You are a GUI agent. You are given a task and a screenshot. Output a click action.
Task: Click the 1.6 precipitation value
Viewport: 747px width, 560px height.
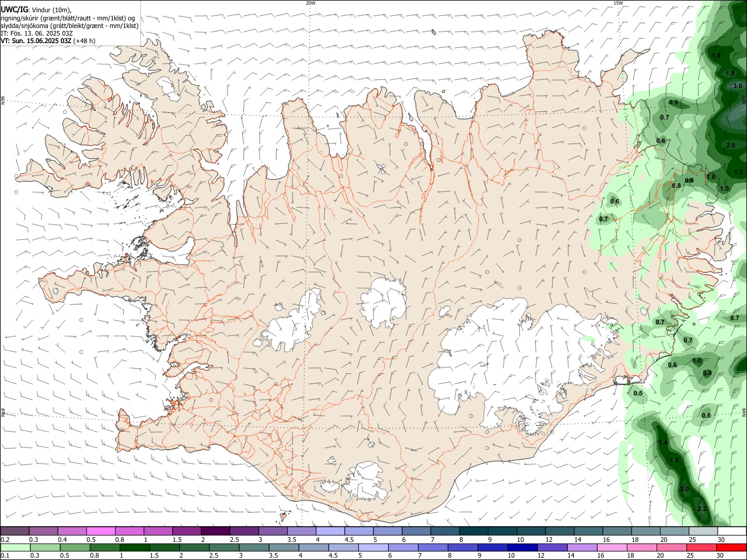[x=675, y=460]
